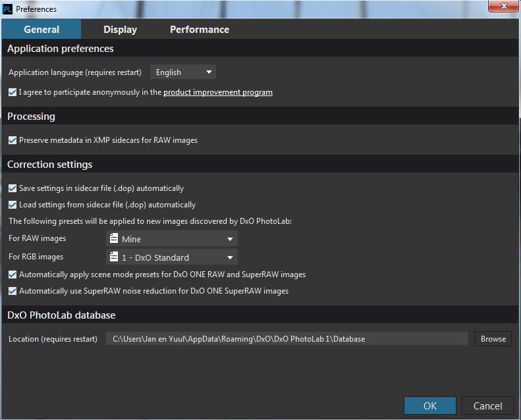Click the preset icon beside DxO Standard
The height and width of the screenshot is (420, 521).
pos(114,257)
